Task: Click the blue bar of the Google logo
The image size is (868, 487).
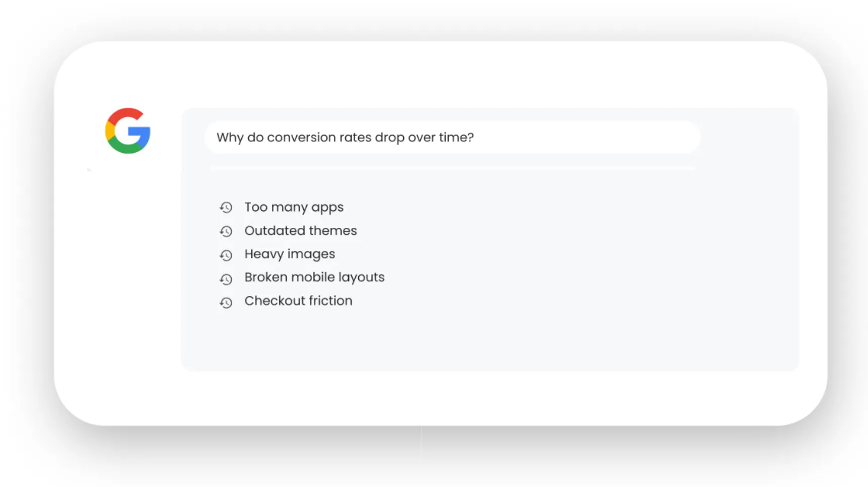Action: (140, 132)
